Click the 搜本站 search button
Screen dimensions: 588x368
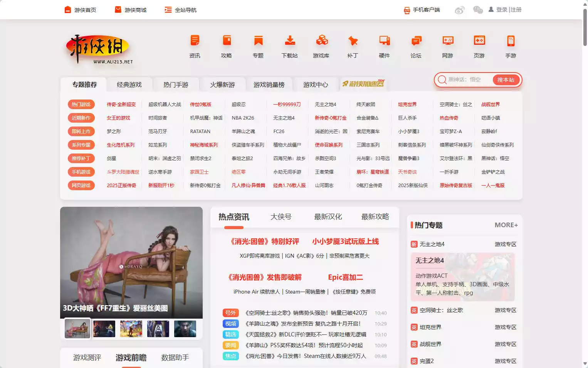(506, 80)
